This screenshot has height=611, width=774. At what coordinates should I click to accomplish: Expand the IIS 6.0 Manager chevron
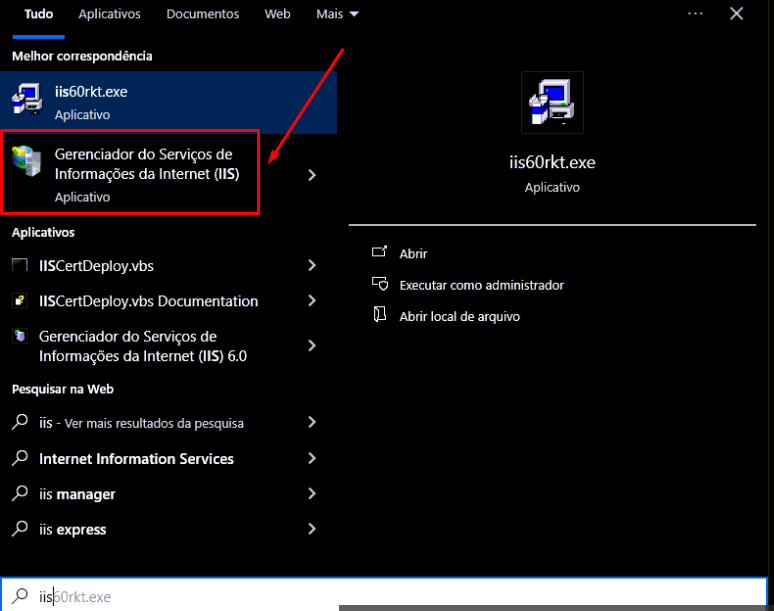coord(311,346)
